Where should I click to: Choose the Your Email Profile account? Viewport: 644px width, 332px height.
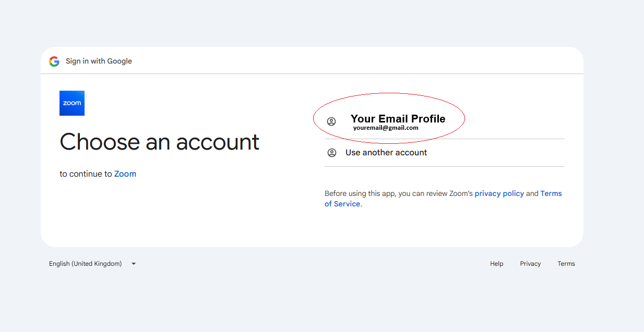445,123
